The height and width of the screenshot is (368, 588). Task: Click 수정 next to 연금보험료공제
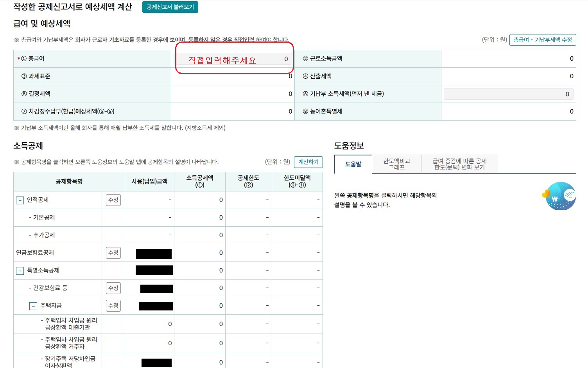pyautogui.click(x=113, y=253)
